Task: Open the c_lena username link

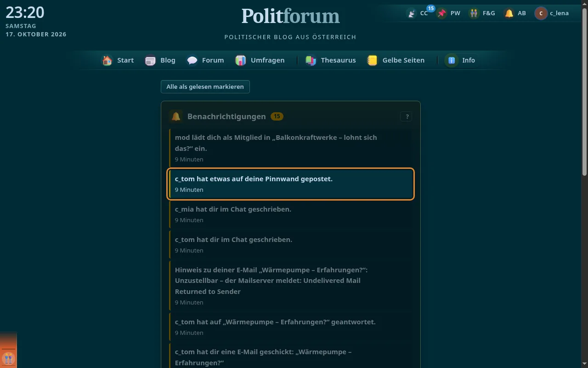Action: [559, 13]
